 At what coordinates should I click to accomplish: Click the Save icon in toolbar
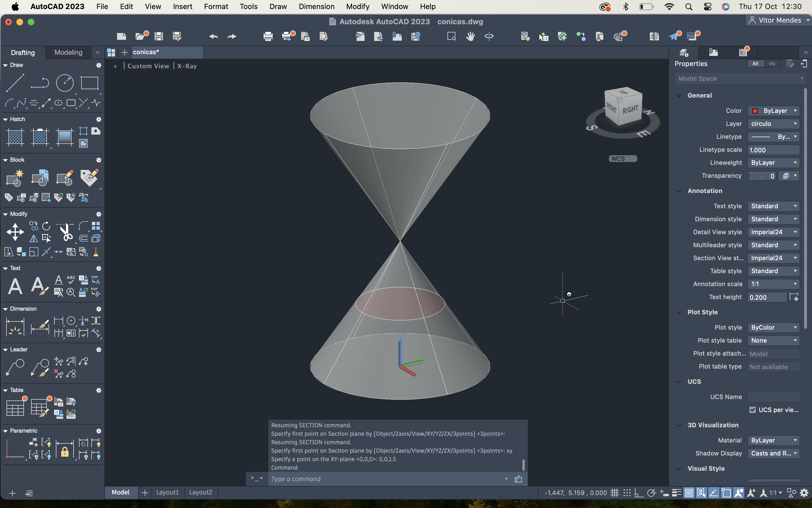point(159,36)
